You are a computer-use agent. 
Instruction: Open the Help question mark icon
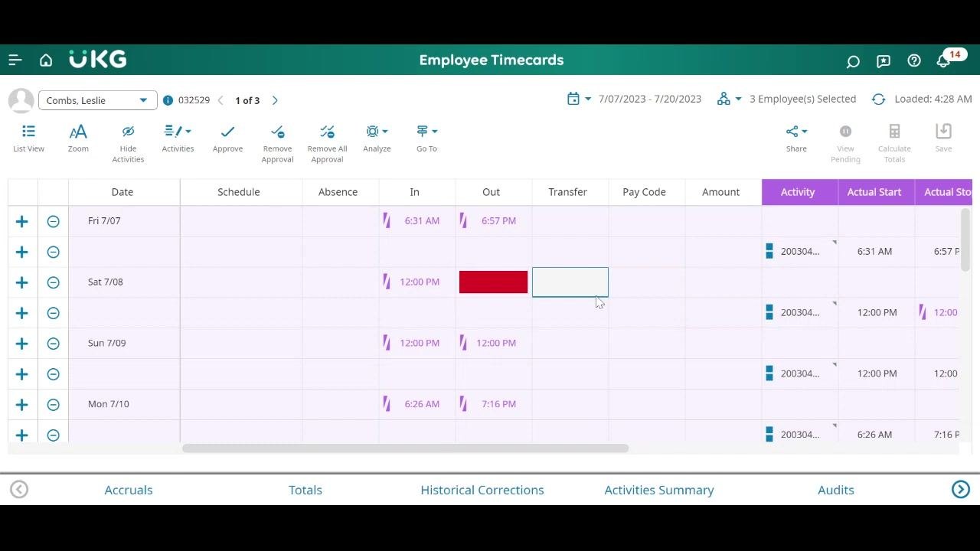pos(914,60)
